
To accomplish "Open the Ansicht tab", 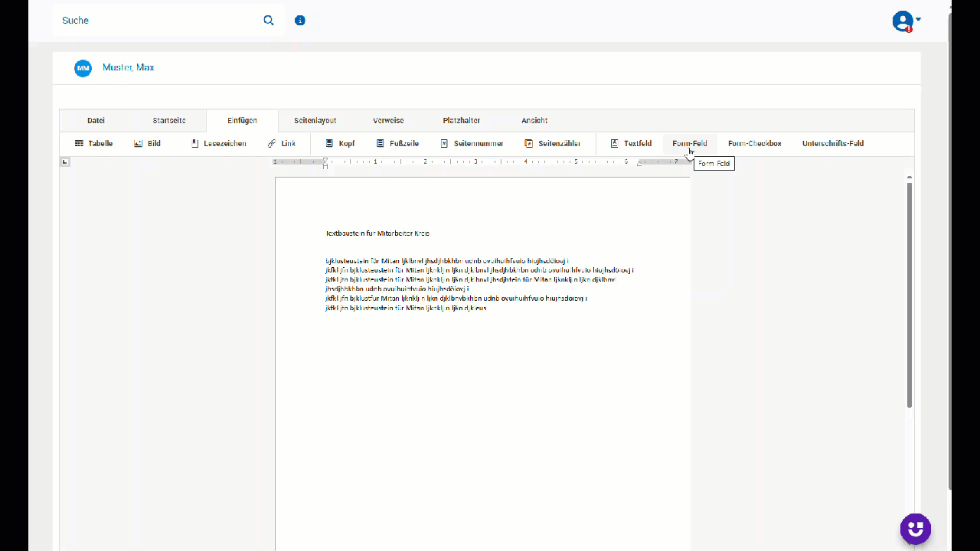I will tap(534, 121).
